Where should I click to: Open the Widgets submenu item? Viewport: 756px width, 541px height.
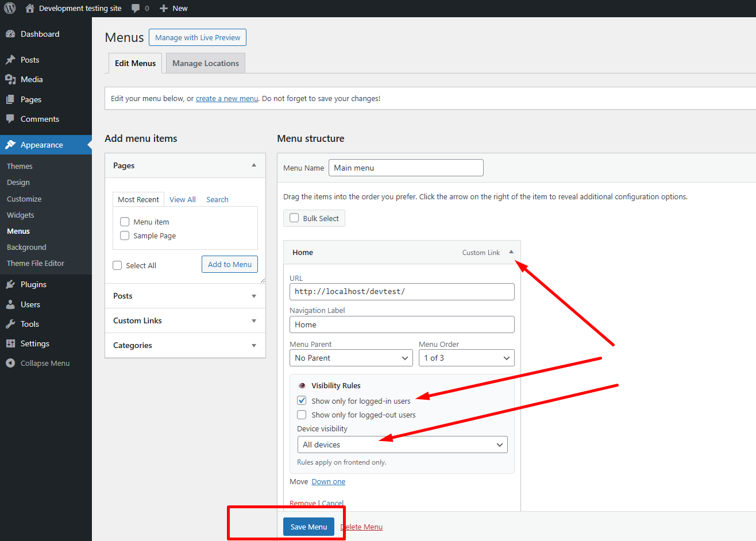pyautogui.click(x=21, y=215)
